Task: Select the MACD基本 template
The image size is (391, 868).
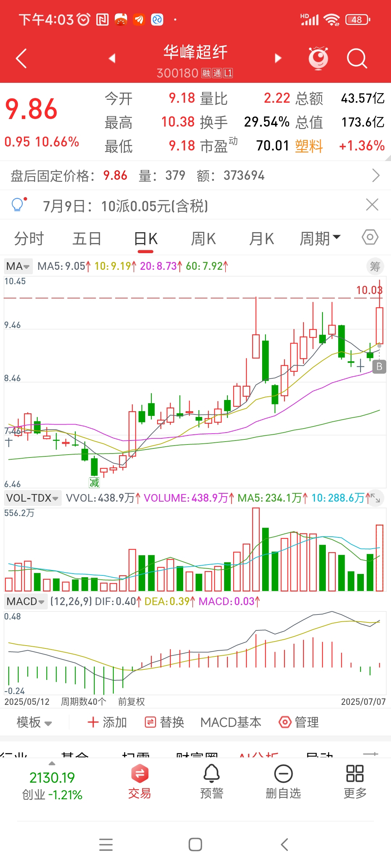Action: click(x=231, y=722)
